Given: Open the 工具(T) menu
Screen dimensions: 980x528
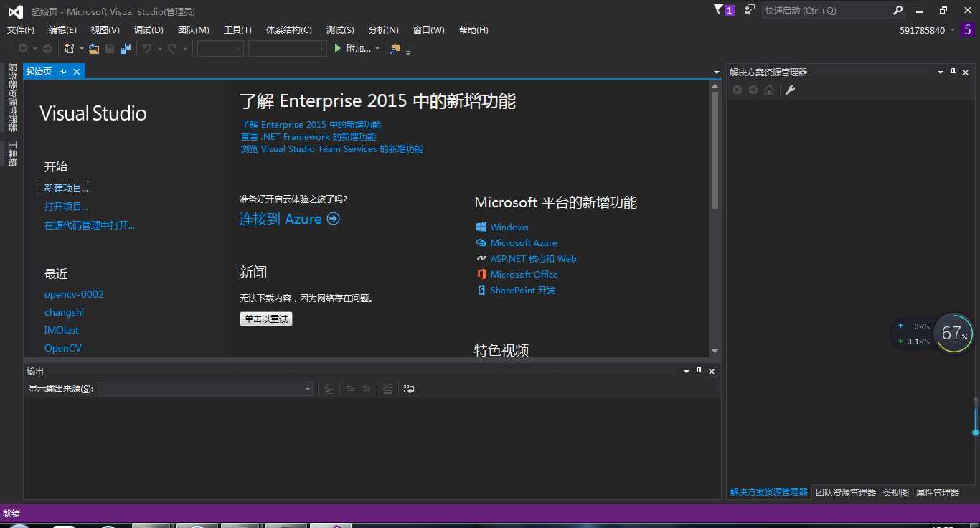Looking at the screenshot, I should pos(237,30).
